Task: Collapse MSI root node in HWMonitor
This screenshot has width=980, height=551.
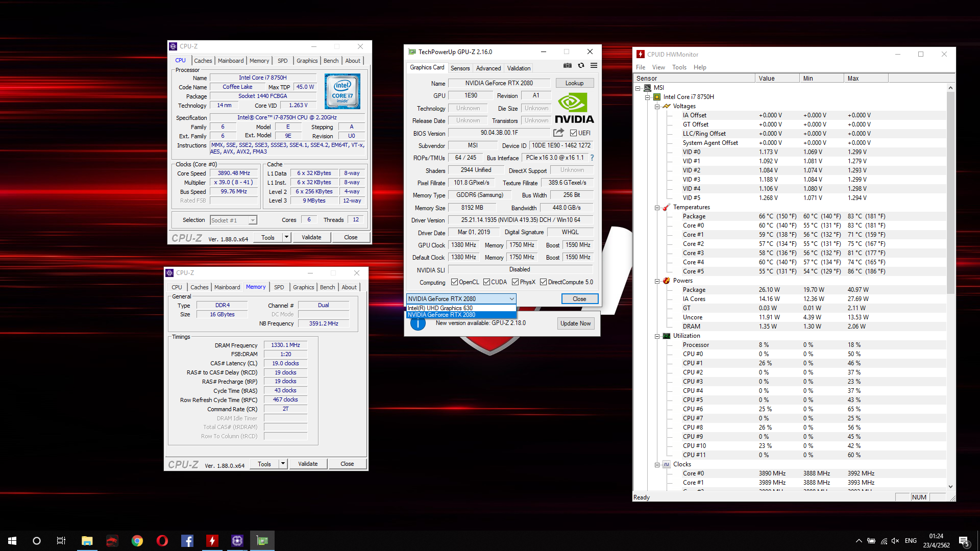Action: [638, 88]
